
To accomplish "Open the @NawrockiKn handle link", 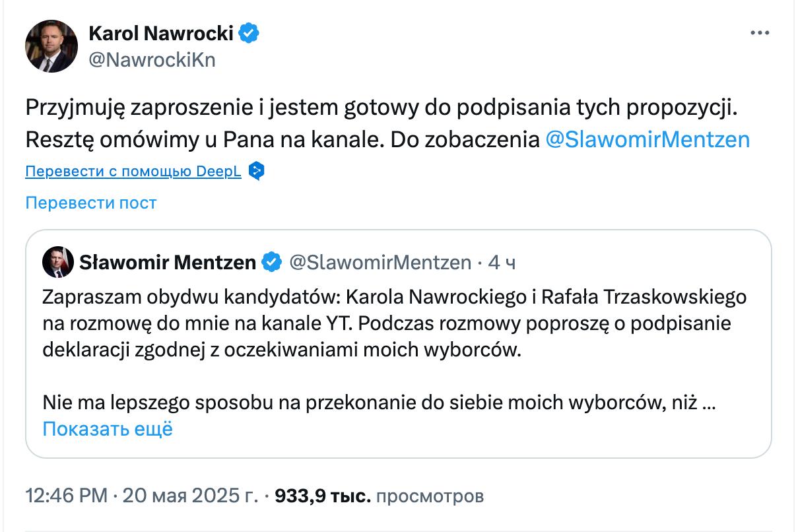I will [151, 60].
